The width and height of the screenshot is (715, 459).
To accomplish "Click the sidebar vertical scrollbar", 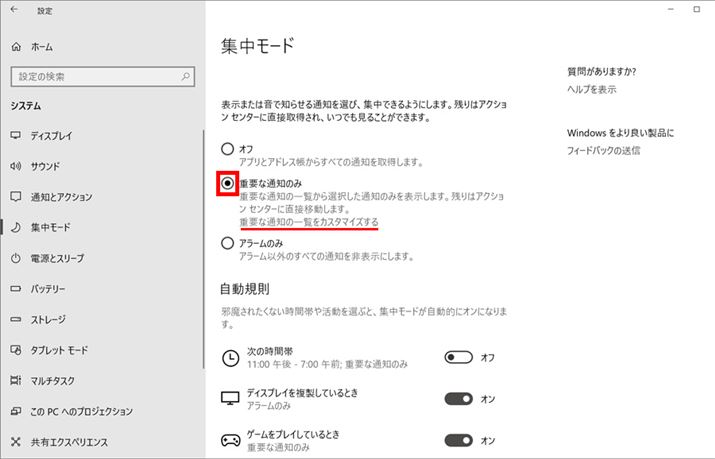I will tap(203, 249).
